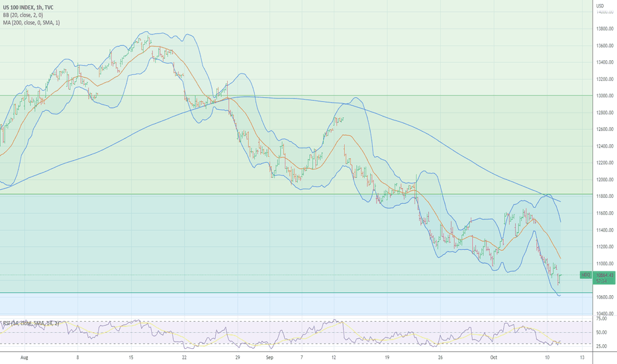Viewport: 617px width, 364px height.
Task: Click the 13600.00 price axis label
Action: 605,46
